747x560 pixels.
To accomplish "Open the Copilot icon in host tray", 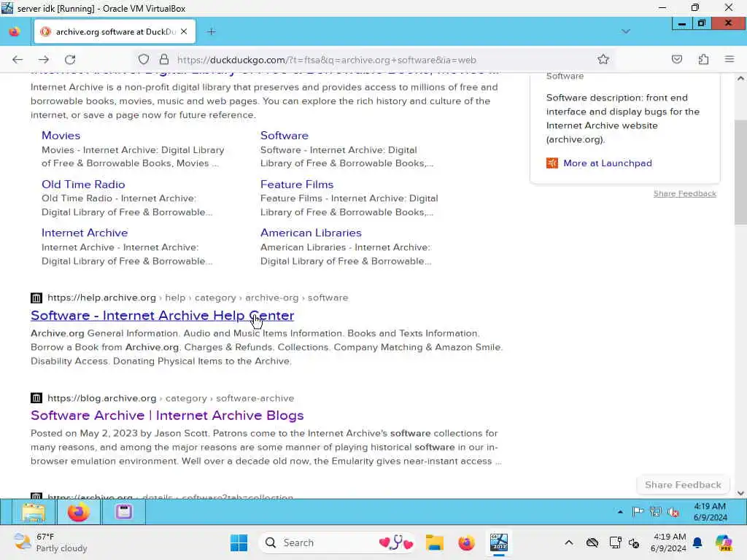I will (724, 542).
